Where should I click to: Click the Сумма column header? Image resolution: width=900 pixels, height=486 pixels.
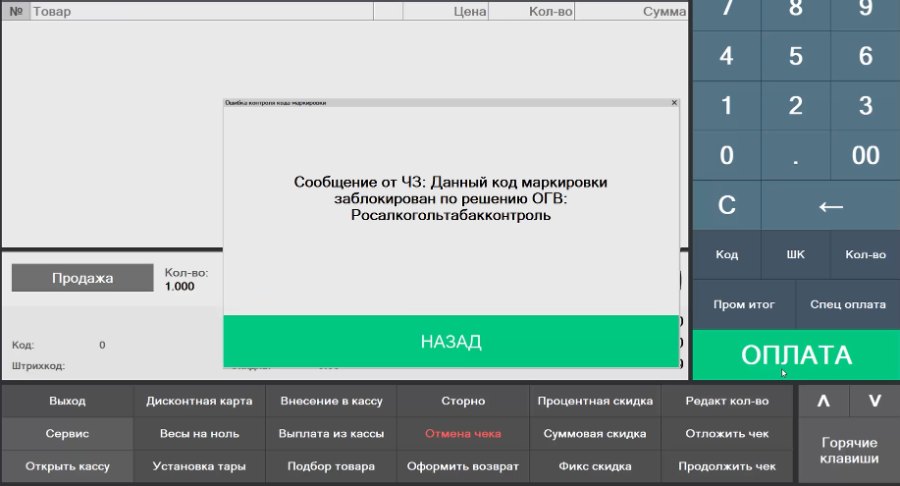631,11
